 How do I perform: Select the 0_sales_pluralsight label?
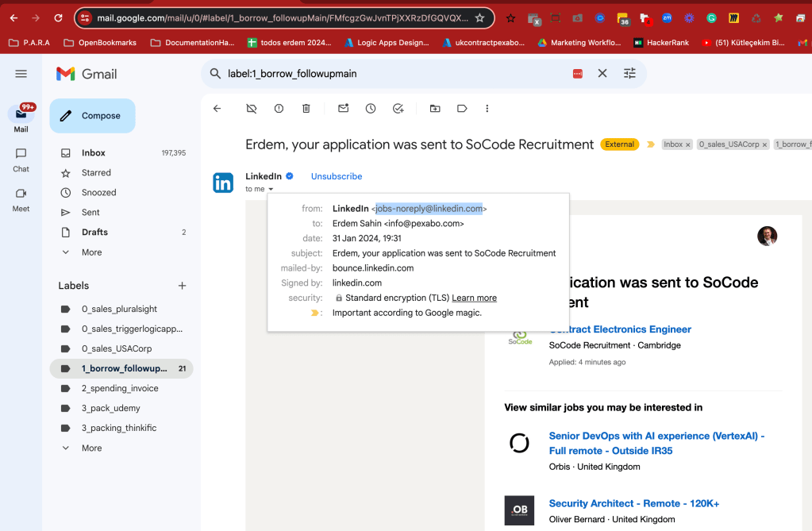coord(121,309)
